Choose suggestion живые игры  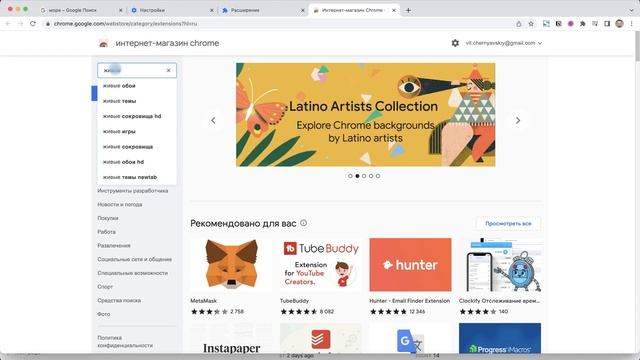point(137,131)
